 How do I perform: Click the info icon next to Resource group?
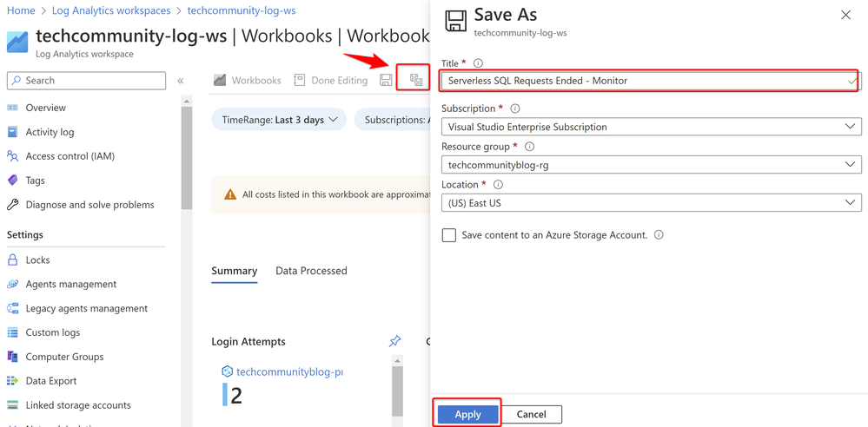(x=530, y=148)
